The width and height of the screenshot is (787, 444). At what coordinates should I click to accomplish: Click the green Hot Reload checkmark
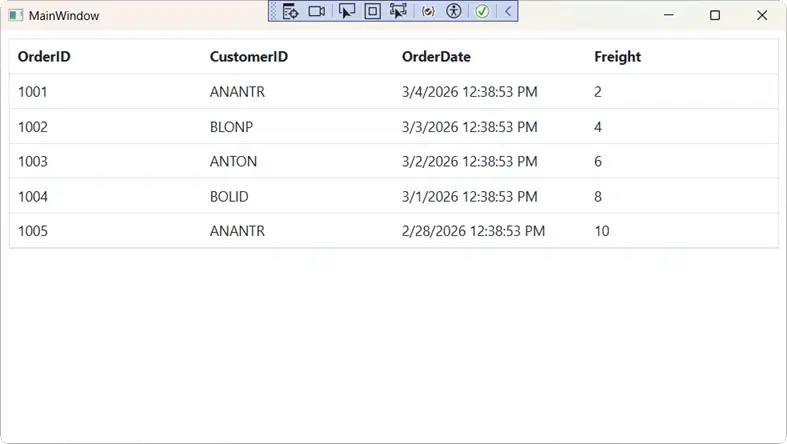click(482, 11)
